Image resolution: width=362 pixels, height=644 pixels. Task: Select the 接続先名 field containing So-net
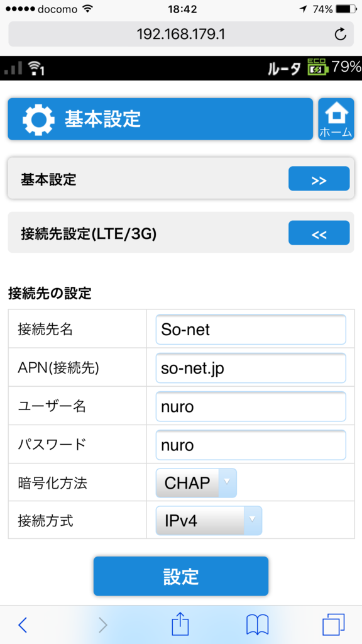click(x=251, y=330)
